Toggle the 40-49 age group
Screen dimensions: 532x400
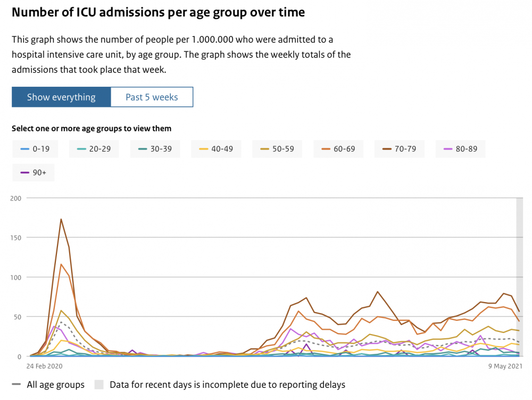point(216,149)
